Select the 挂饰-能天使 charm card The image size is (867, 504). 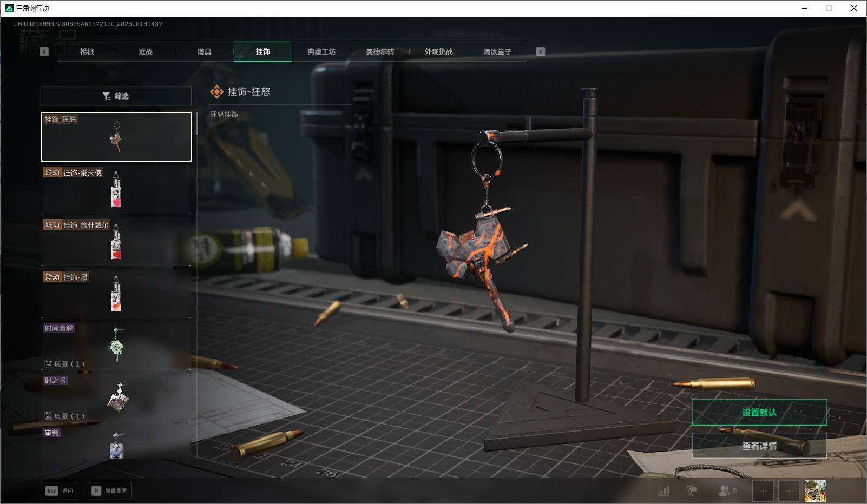[x=116, y=189]
